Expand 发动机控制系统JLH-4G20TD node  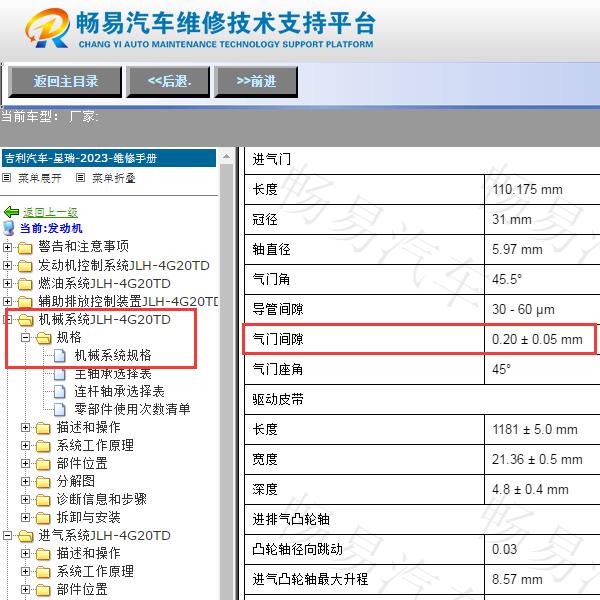point(7,265)
